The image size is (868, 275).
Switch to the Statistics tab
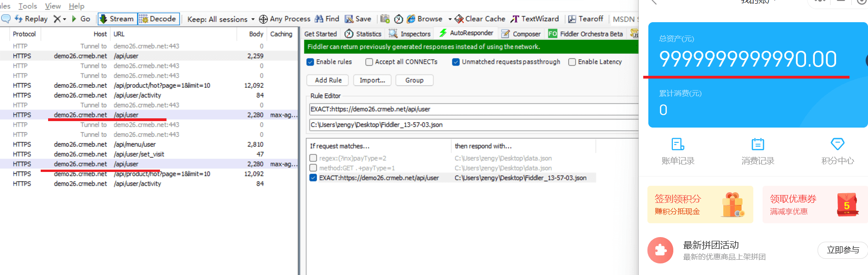[363, 34]
